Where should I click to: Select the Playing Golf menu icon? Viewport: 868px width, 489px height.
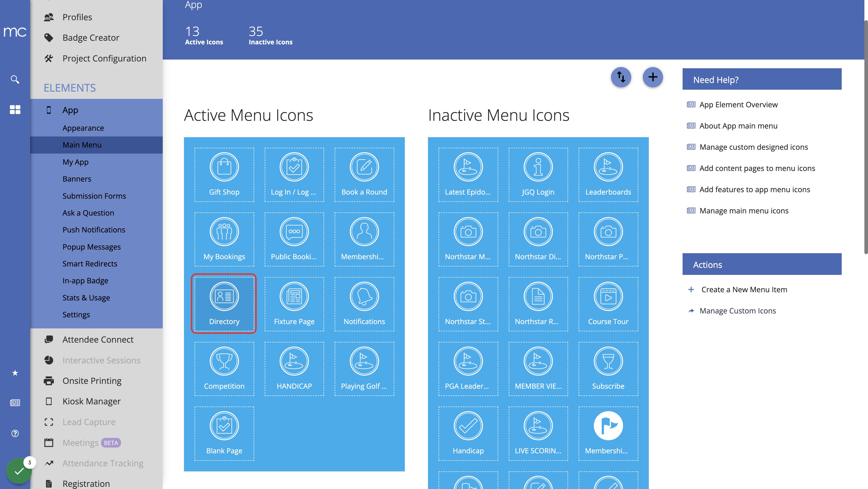364,369
